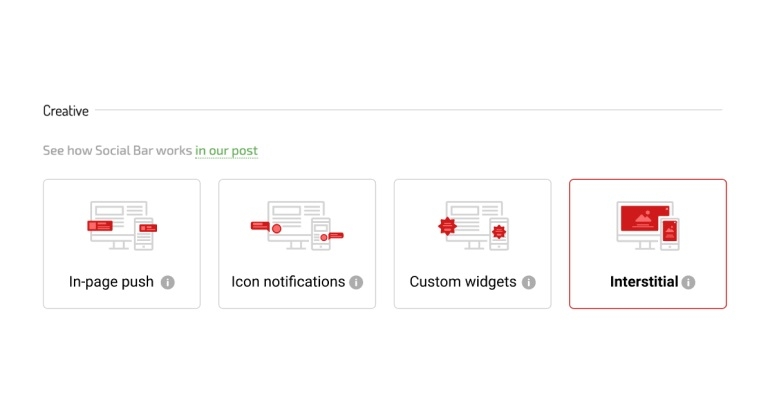This screenshot has height=420, width=768.
Task: Open the "in our post" link
Action: (226, 151)
